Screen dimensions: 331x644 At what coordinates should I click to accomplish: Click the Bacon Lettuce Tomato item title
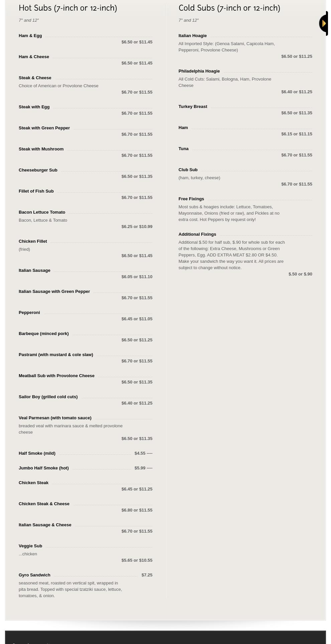point(42,212)
